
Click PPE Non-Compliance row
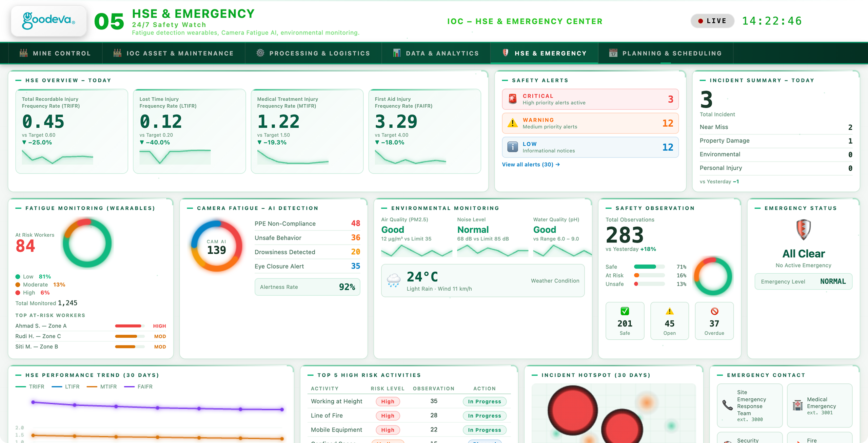point(307,224)
